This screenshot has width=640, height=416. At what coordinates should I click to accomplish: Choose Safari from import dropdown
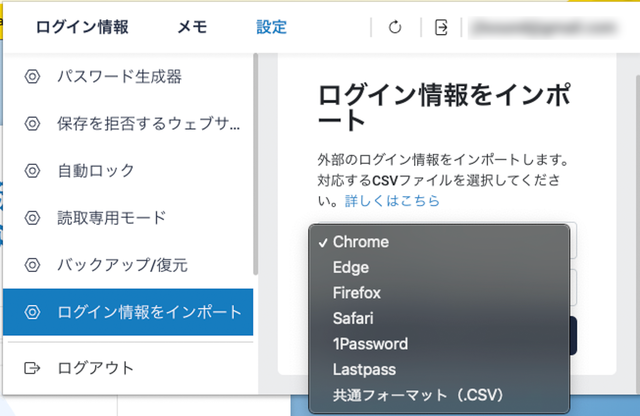pos(439,318)
